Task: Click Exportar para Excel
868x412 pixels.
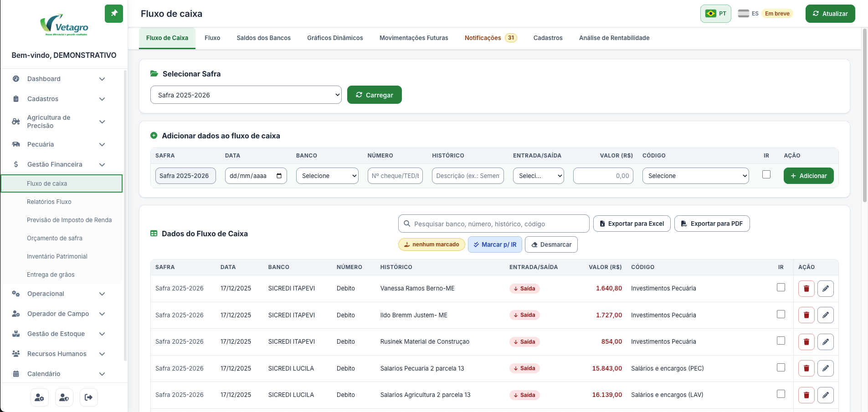Action: (x=632, y=224)
